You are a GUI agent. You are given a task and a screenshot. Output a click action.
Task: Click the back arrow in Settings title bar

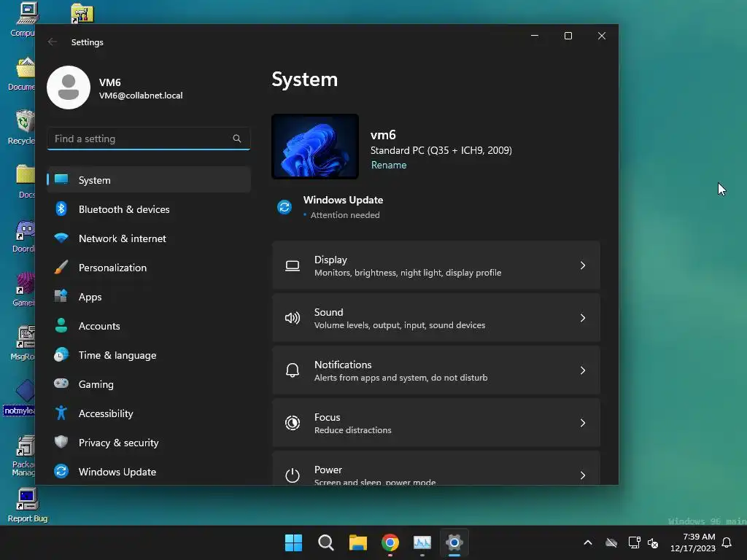click(x=53, y=42)
